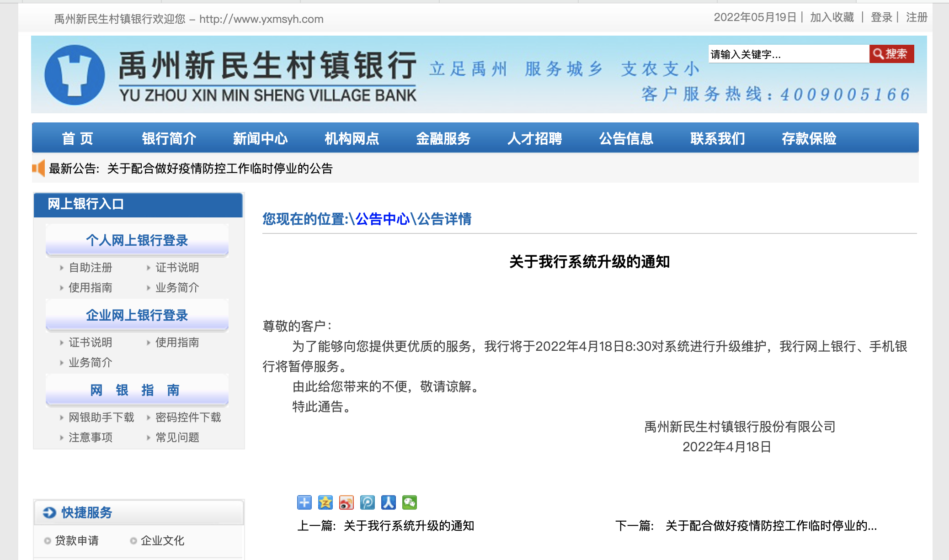Viewport: 949px width, 560px height.
Task: Share to Sina Weibo icon
Action: coord(346,502)
